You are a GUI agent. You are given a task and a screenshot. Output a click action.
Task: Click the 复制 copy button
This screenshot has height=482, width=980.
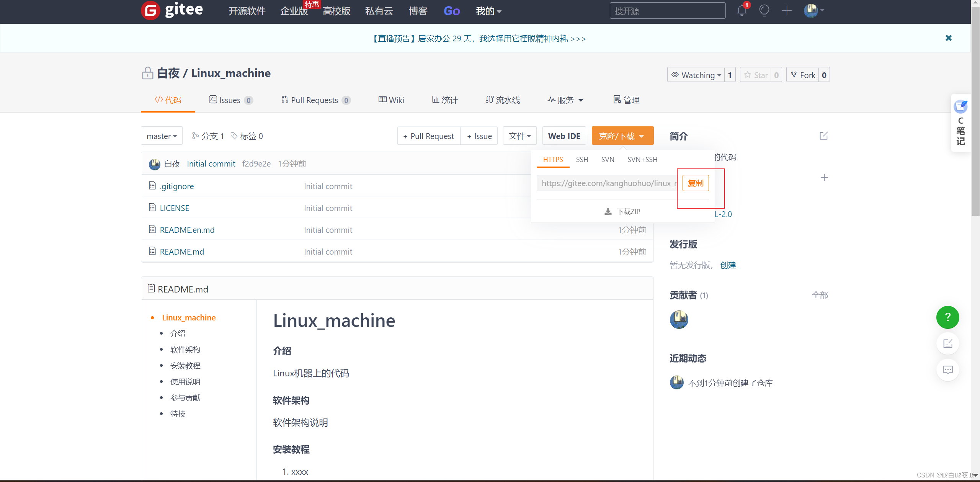696,183
